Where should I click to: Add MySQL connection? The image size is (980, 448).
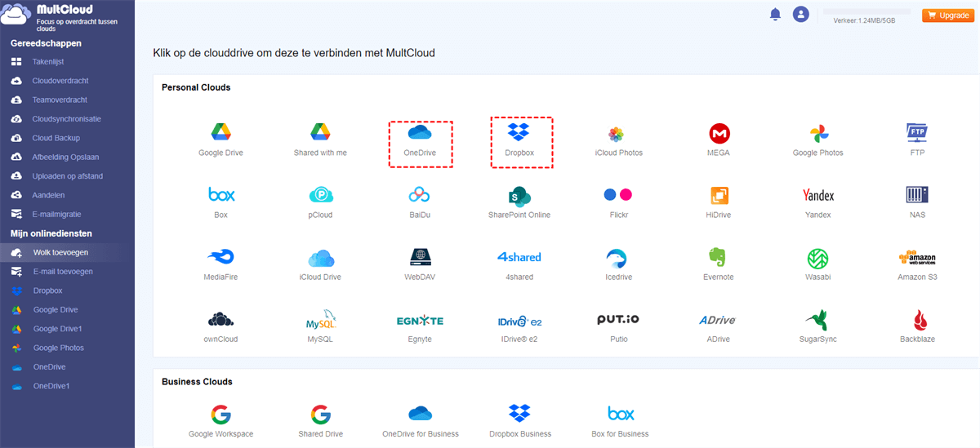320,326
